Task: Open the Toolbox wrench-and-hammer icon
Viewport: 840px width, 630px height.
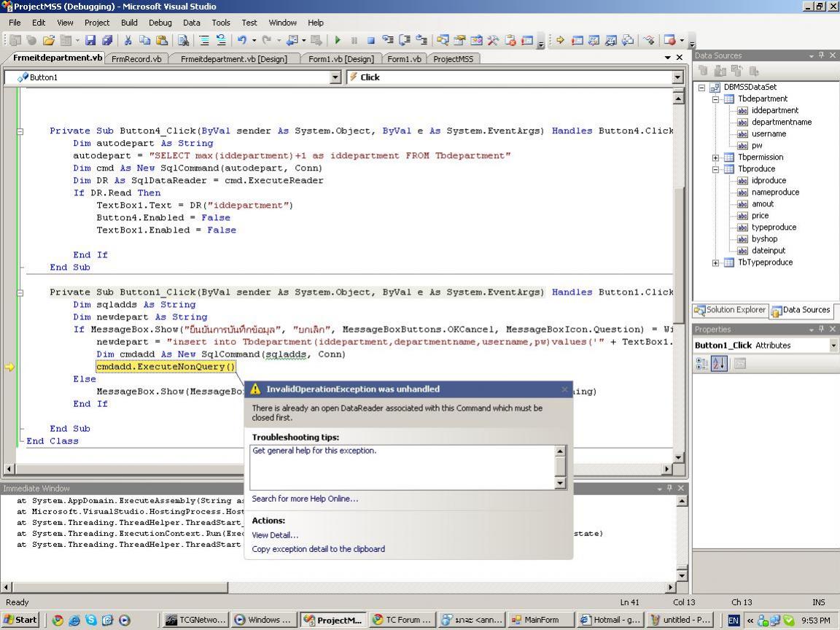Action: tap(493, 40)
